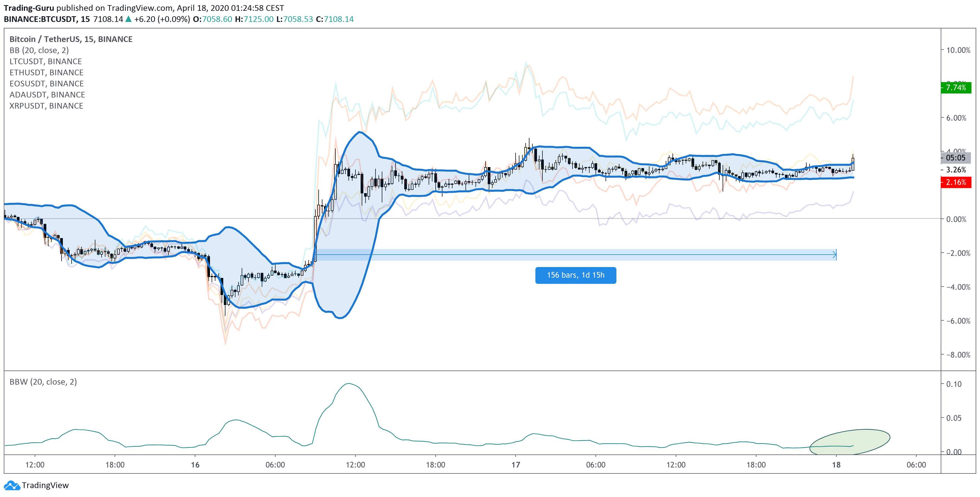Click the arrowhead end of the measurement line
This screenshot has height=497, width=980.
pyautogui.click(x=835, y=254)
